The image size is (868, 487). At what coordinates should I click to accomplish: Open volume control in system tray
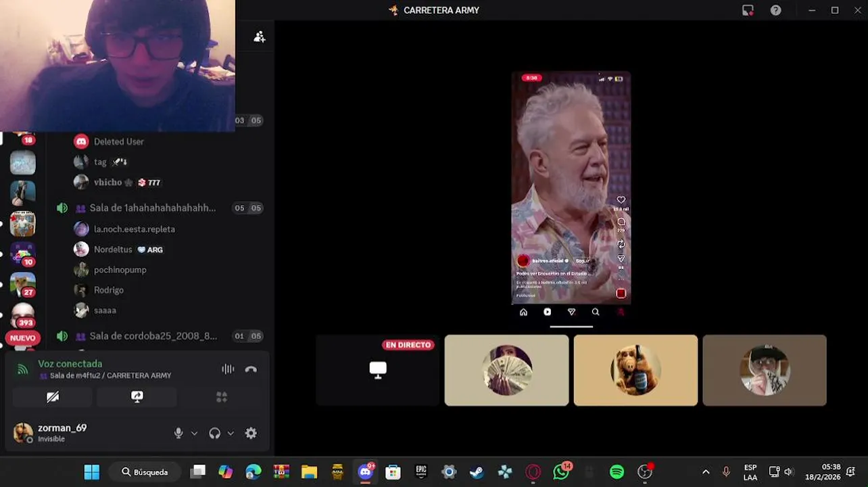pyautogui.click(x=789, y=472)
